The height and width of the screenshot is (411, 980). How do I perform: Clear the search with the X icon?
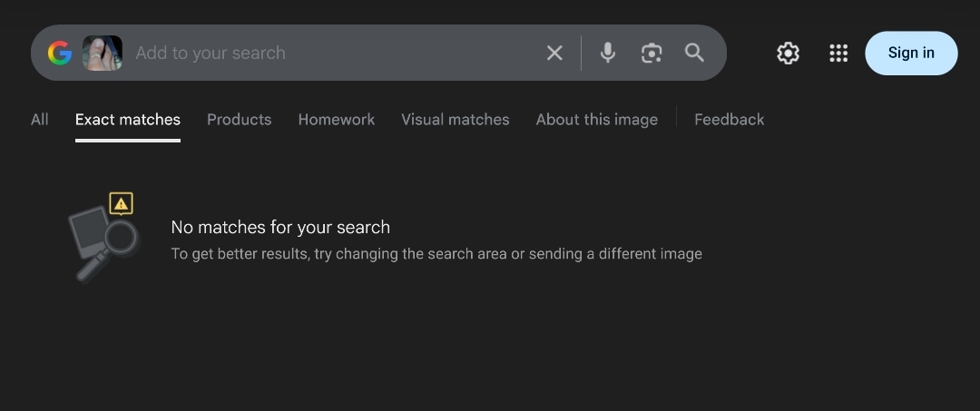click(554, 54)
